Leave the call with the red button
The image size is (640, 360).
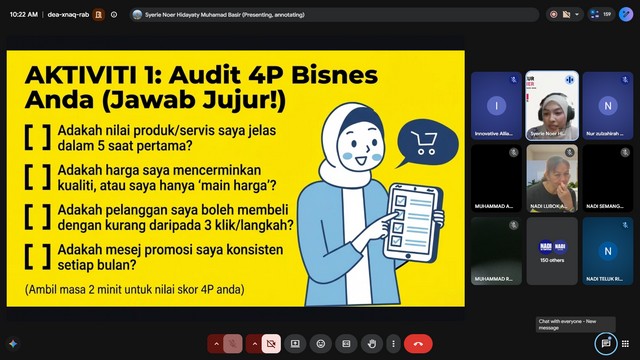[418, 344]
